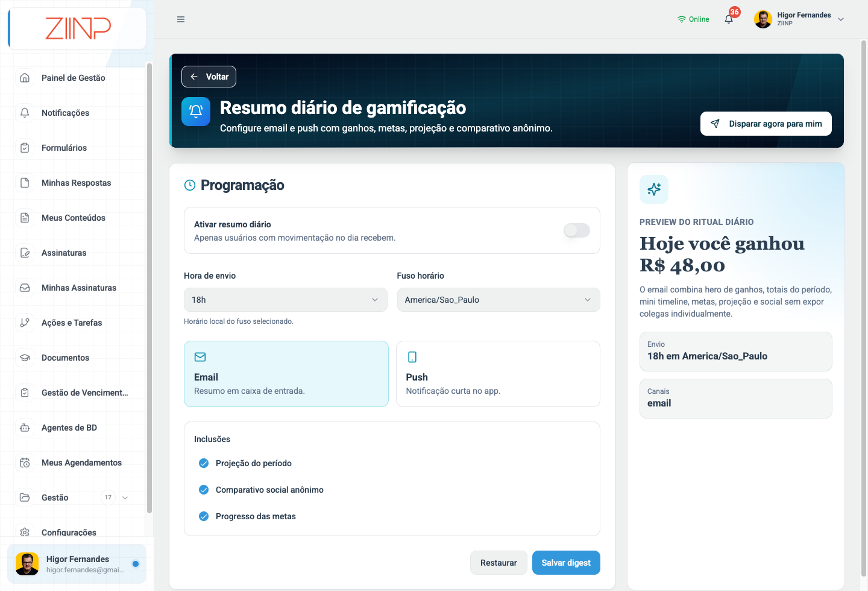Click Disparar agora para mim button
868x591 pixels.
pos(766,124)
